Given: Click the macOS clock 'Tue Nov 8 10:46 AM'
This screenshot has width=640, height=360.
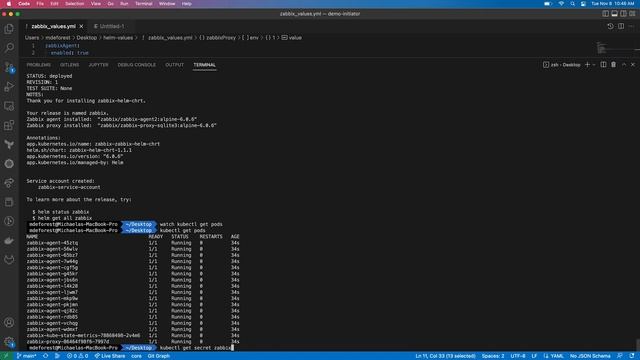Looking at the screenshot, I should point(613,4).
